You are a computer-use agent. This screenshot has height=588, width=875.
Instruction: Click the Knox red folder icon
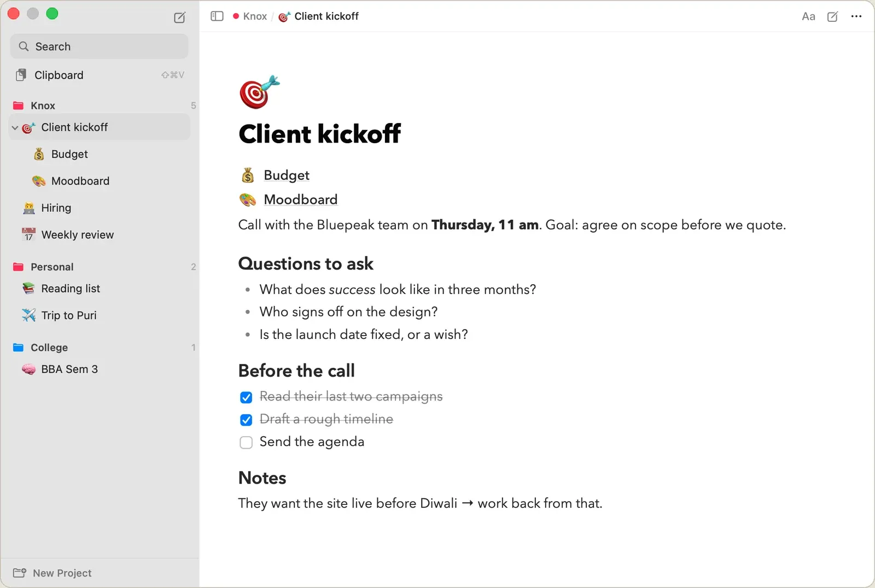(18, 105)
